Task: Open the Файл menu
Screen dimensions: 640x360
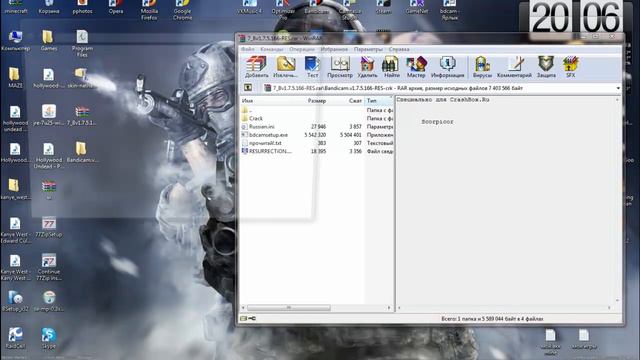Action: click(x=247, y=49)
